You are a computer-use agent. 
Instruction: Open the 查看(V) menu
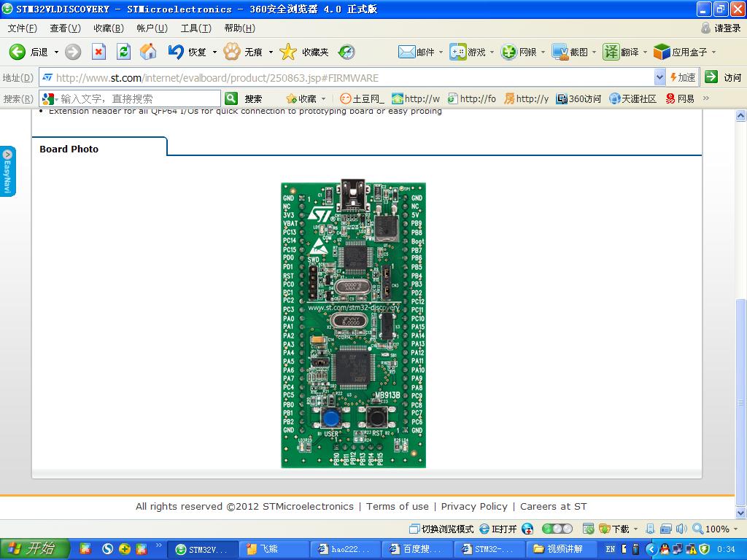[65, 28]
